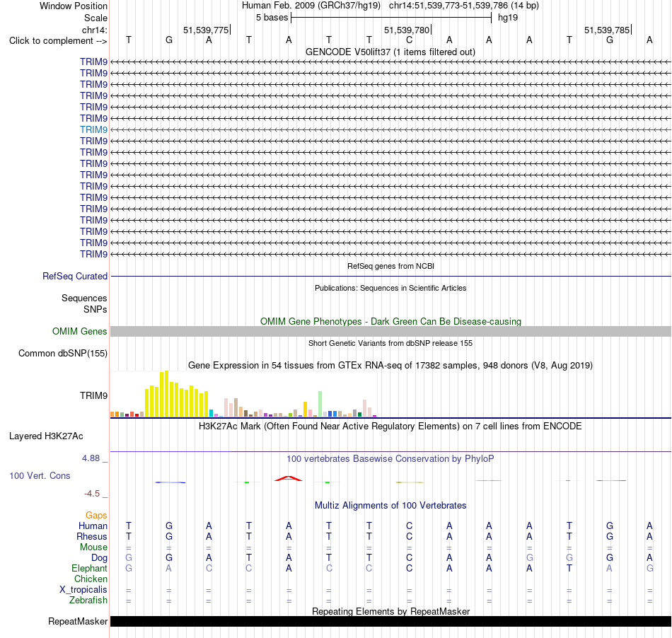This screenshot has width=672, height=638.
Task: Click the -4.5 PhyloP lower range value
Action: coord(92,494)
